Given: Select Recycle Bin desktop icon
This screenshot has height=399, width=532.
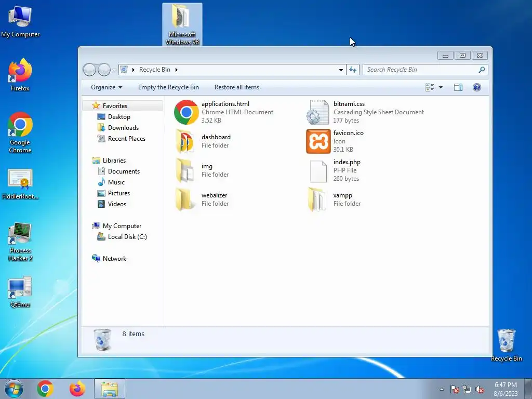Looking at the screenshot, I should tap(506, 345).
